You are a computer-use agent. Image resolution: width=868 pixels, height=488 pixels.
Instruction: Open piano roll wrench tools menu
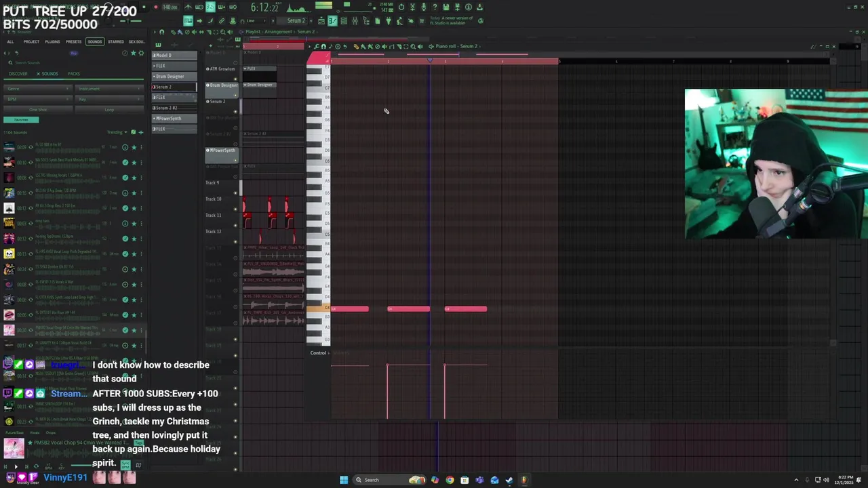(x=316, y=47)
